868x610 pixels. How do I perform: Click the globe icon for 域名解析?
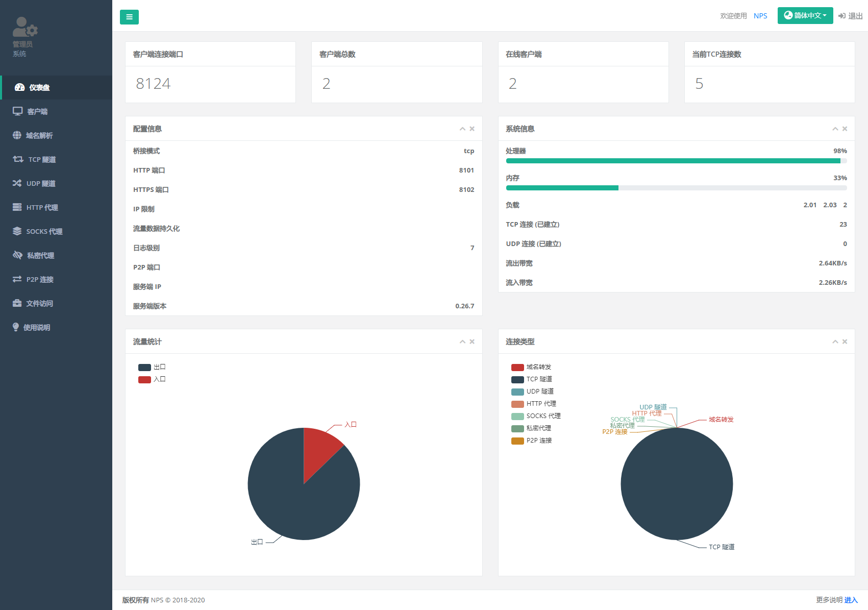pyautogui.click(x=17, y=135)
